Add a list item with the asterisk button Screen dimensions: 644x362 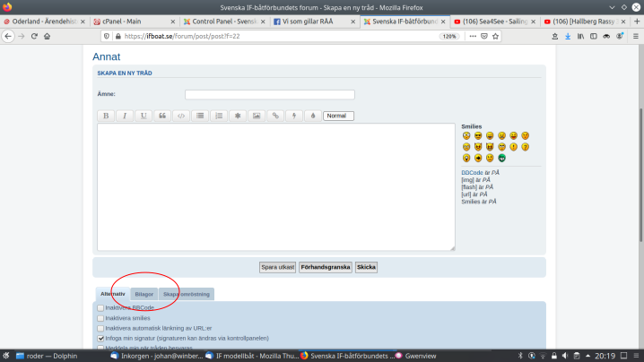[238, 116]
